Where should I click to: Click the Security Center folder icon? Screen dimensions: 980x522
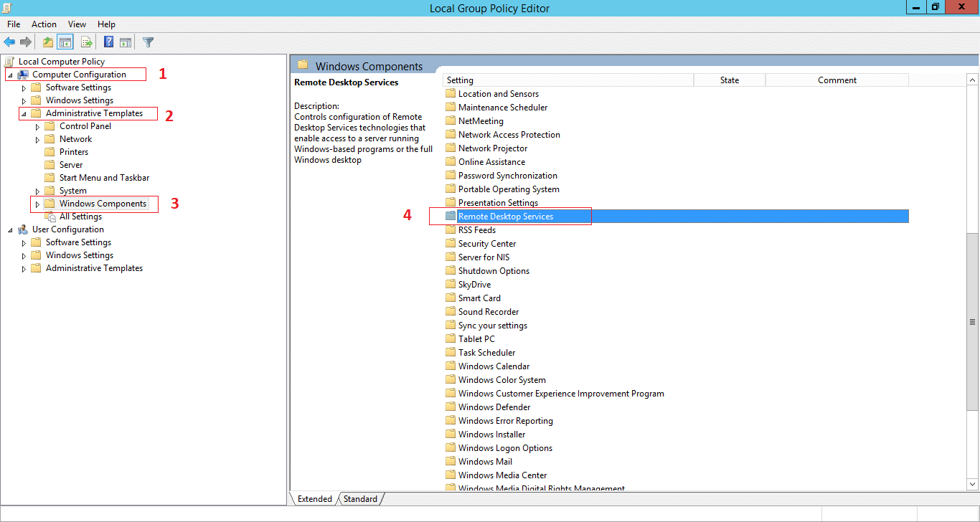click(451, 244)
